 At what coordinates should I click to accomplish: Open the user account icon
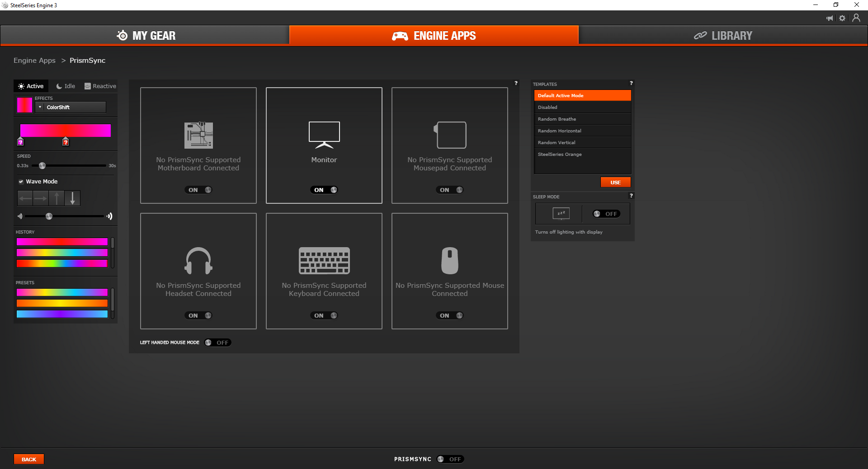pyautogui.click(x=856, y=18)
